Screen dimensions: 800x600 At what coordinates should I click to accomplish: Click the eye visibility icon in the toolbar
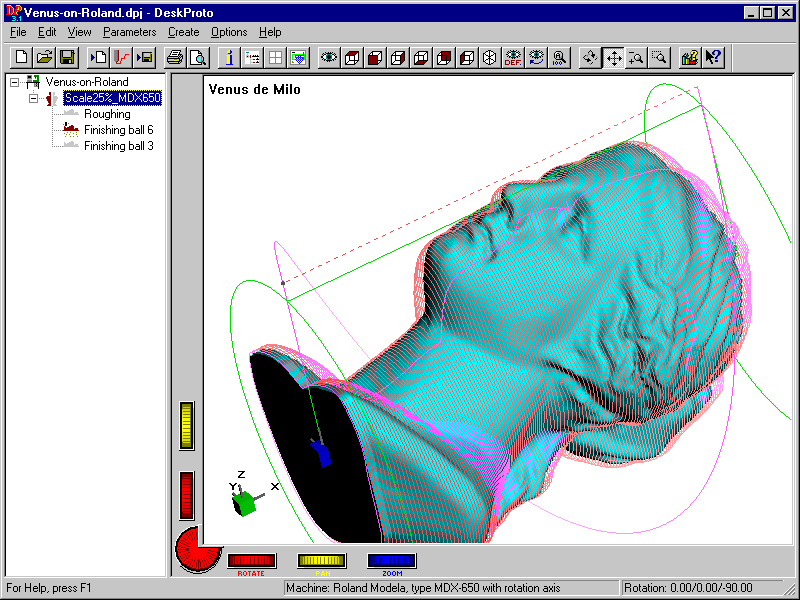[329, 57]
